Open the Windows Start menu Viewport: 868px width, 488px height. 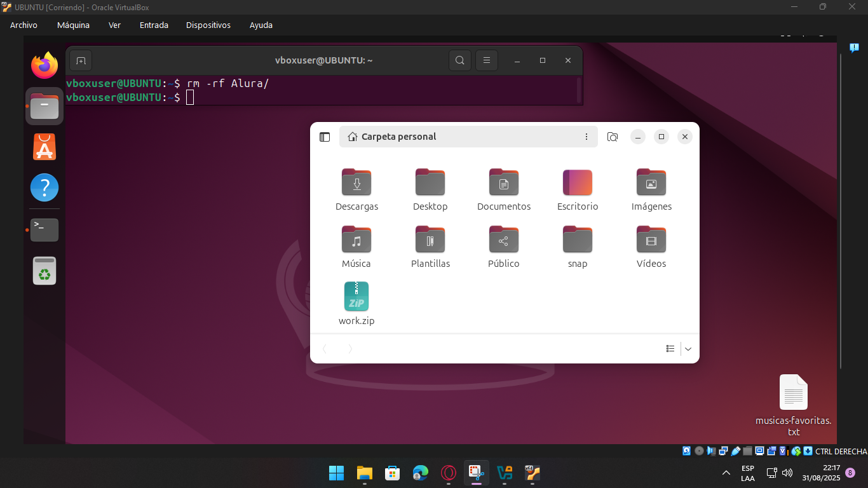[336, 473]
